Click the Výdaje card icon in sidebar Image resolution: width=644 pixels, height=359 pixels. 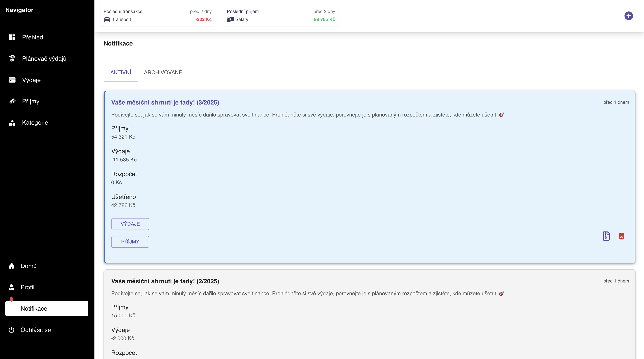pyautogui.click(x=12, y=80)
